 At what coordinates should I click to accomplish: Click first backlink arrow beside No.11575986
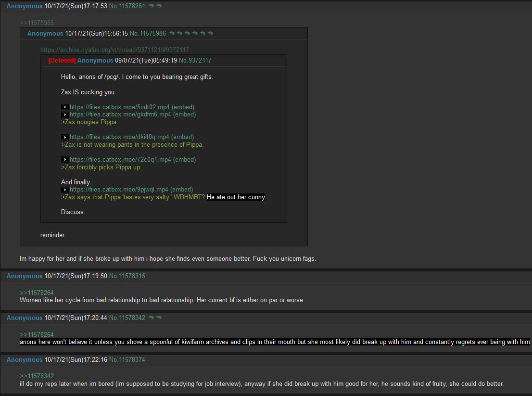(x=172, y=33)
